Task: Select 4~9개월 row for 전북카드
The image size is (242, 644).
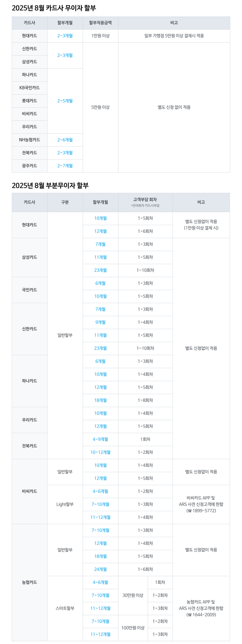Action: tap(100, 439)
